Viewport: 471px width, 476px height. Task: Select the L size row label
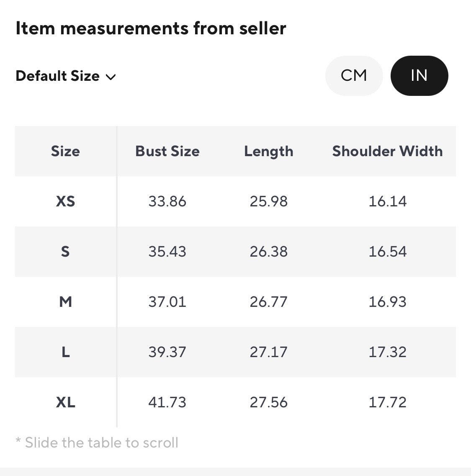65,352
